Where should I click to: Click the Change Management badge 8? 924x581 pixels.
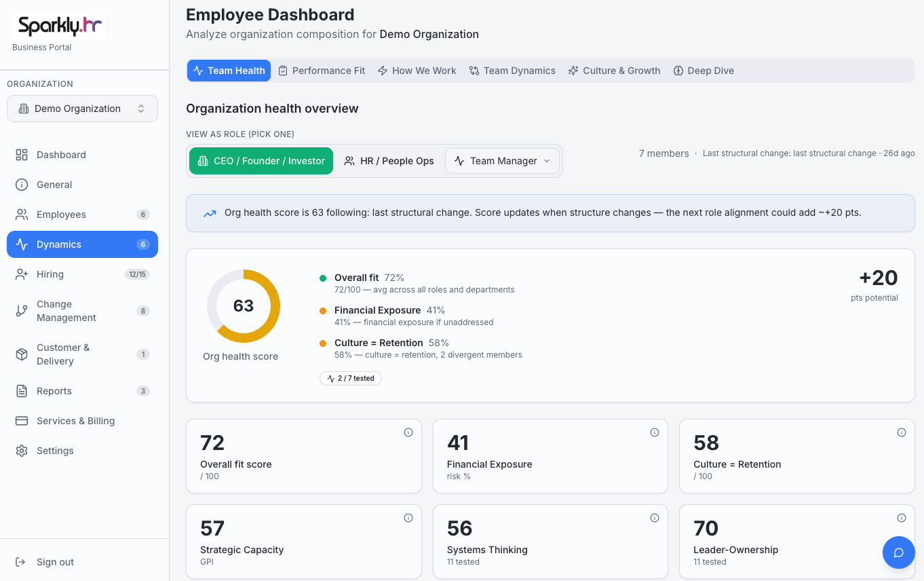click(142, 311)
